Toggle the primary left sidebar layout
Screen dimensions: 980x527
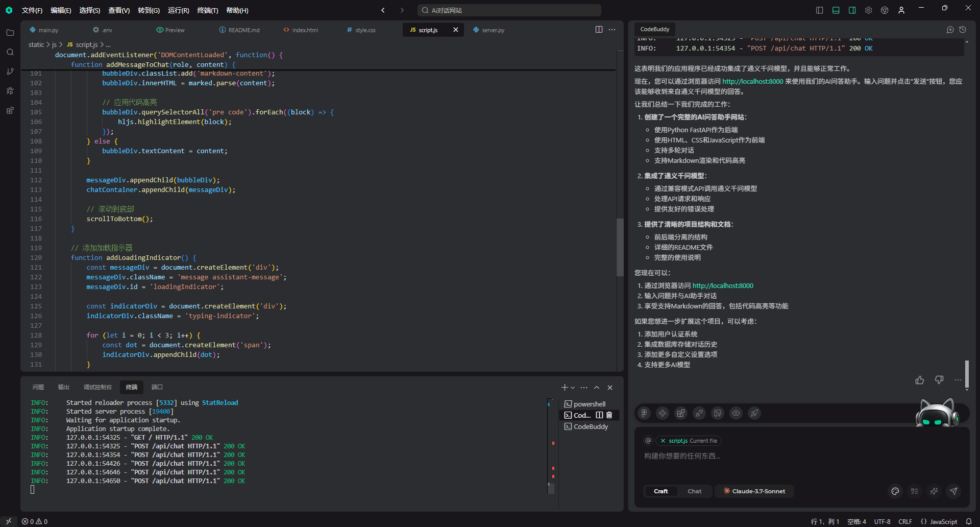(x=819, y=10)
